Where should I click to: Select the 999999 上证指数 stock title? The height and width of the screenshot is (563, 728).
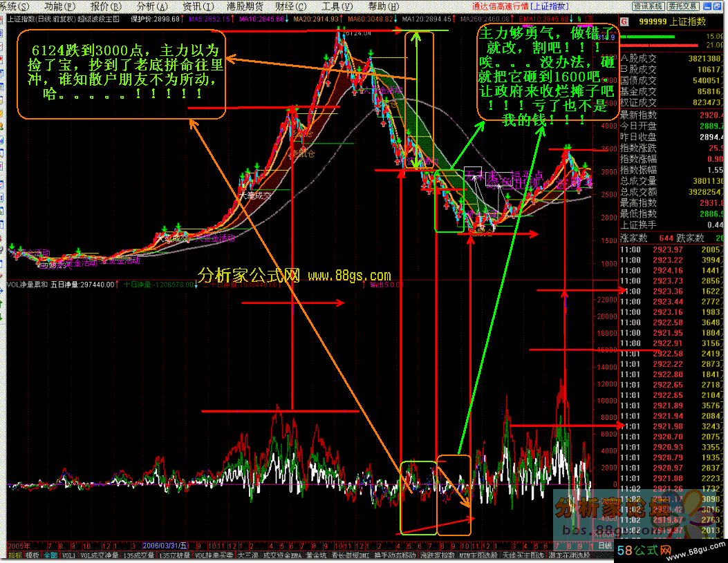tap(672, 22)
